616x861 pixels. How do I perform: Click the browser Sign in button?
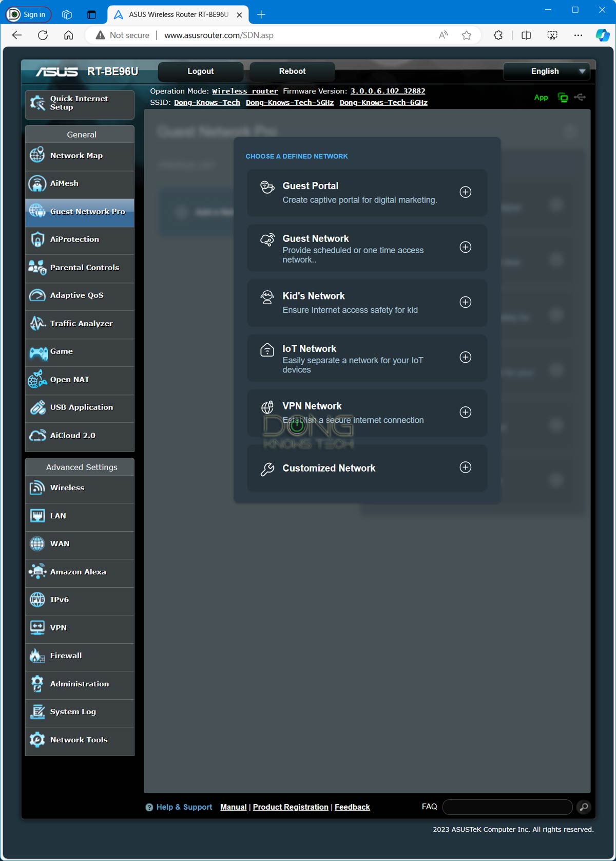29,14
